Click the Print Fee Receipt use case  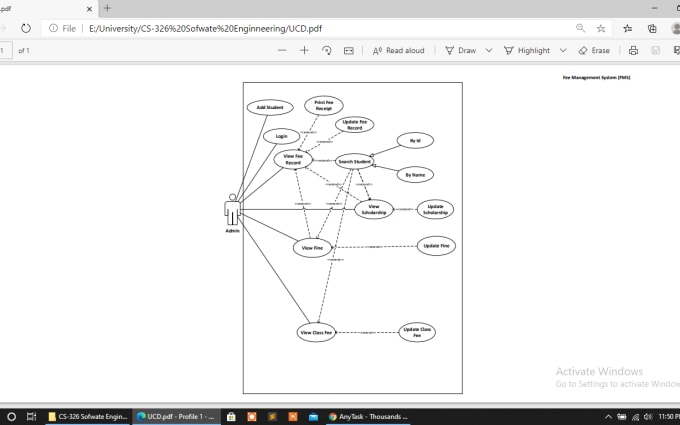pos(324,106)
